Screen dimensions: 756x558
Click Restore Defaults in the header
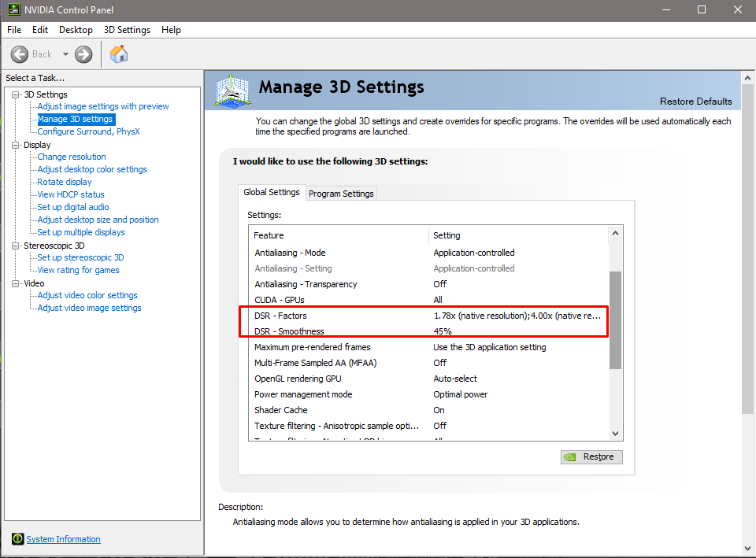695,102
